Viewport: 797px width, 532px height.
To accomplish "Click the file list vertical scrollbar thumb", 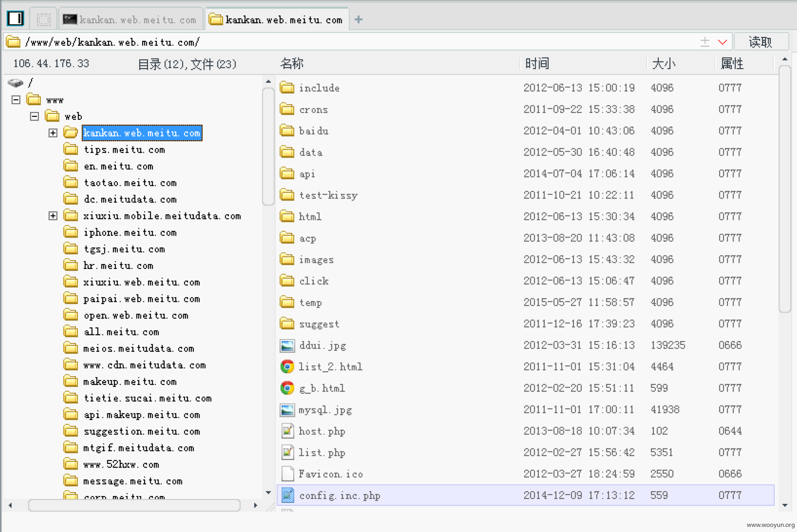I will [x=784, y=189].
